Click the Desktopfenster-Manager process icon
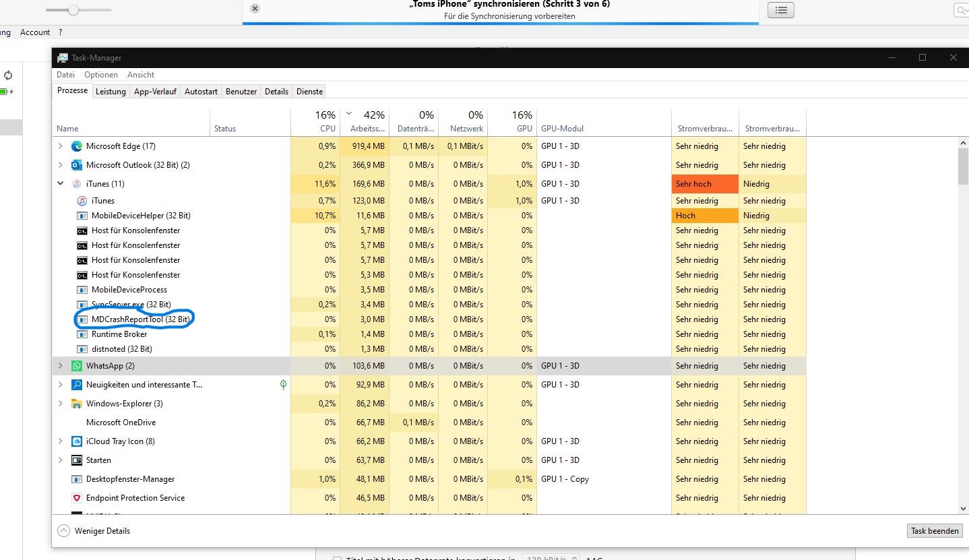 (x=76, y=479)
